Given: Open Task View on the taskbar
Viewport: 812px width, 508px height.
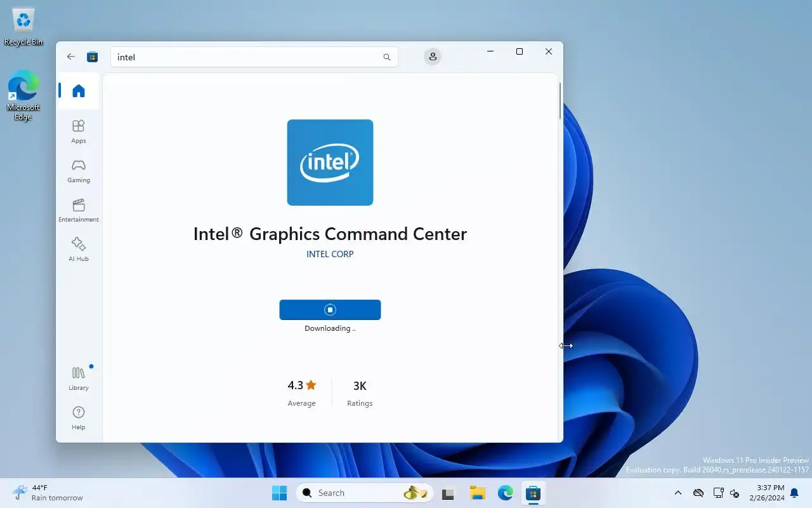Looking at the screenshot, I should [449, 493].
